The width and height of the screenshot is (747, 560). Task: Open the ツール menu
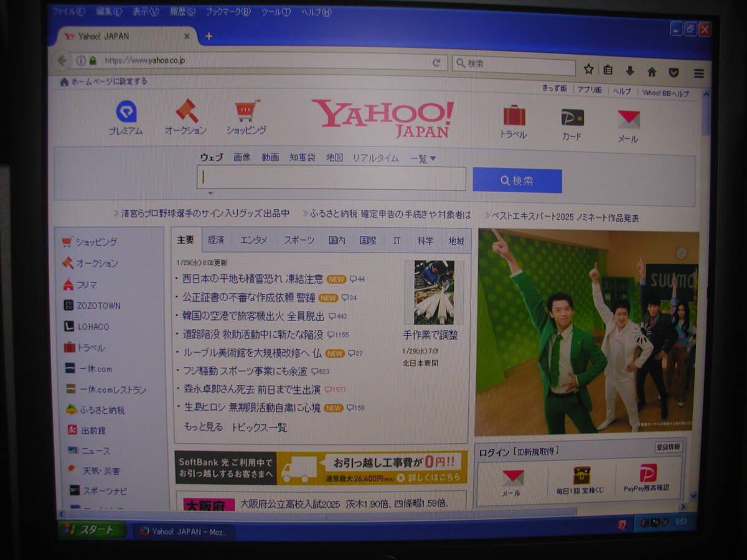pyautogui.click(x=276, y=12)
